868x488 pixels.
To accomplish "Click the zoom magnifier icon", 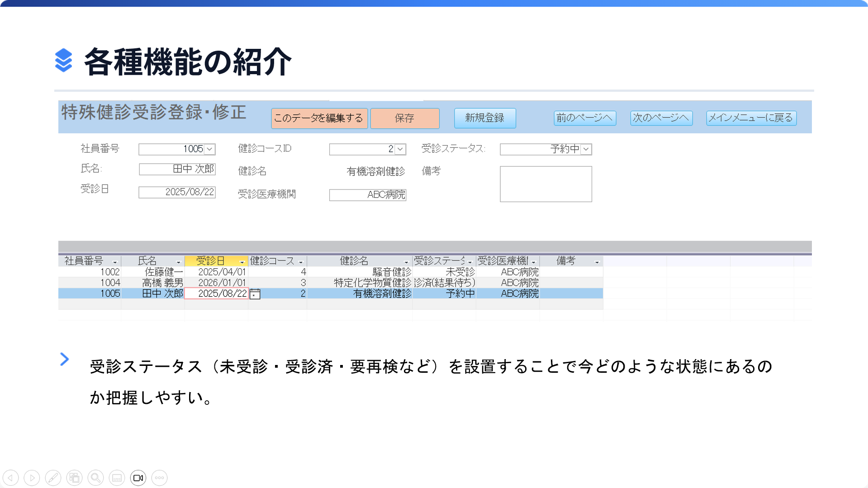I will tap(95, 478).
